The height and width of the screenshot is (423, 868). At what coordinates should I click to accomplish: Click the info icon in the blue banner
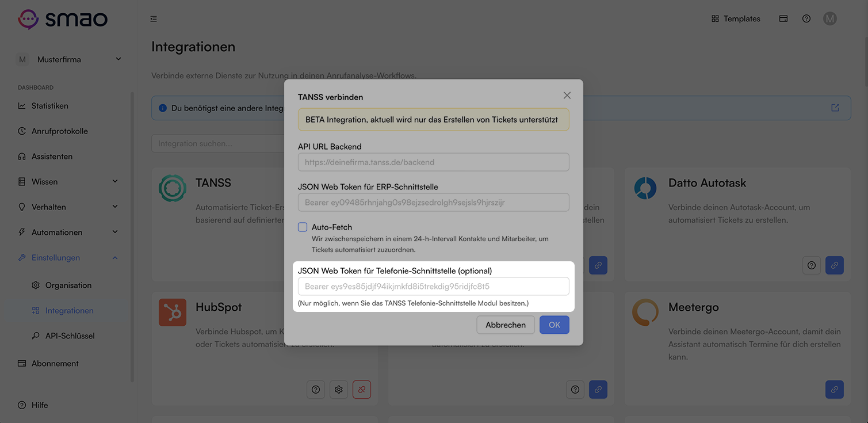point(163,108)
